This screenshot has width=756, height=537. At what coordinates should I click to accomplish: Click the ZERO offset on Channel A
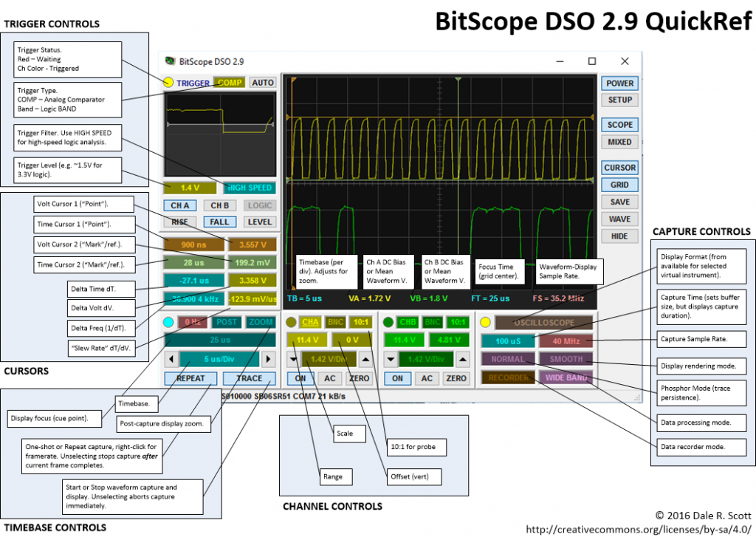tap(361, 377)
